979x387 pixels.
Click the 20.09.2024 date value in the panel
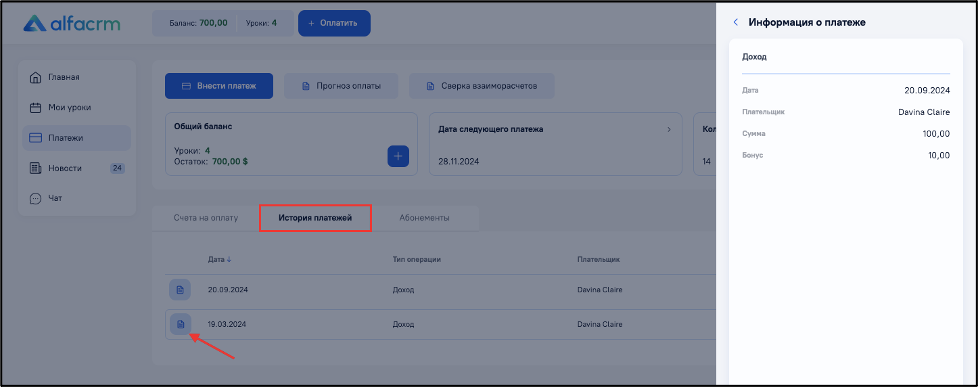(x=927, y=91)
